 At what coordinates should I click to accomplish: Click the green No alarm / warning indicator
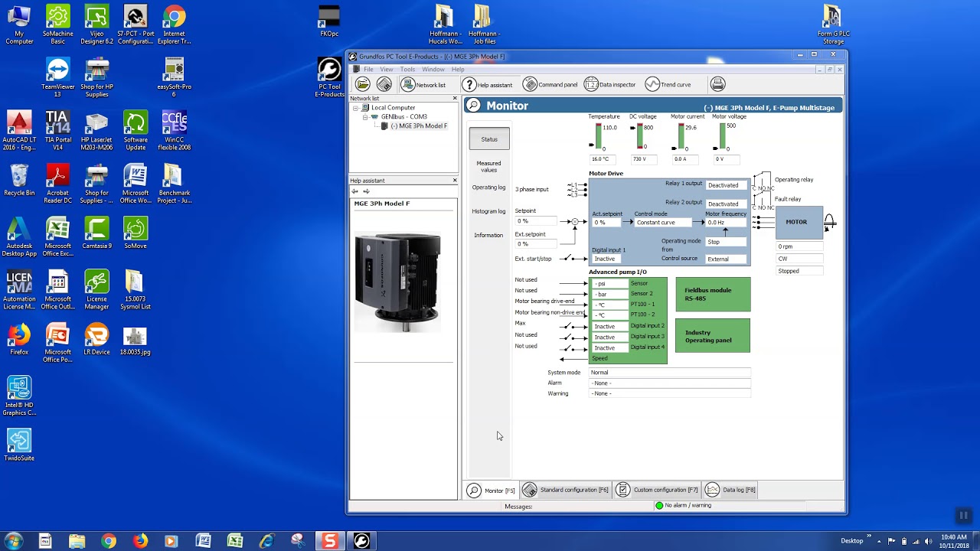click(x=659, y=506)
